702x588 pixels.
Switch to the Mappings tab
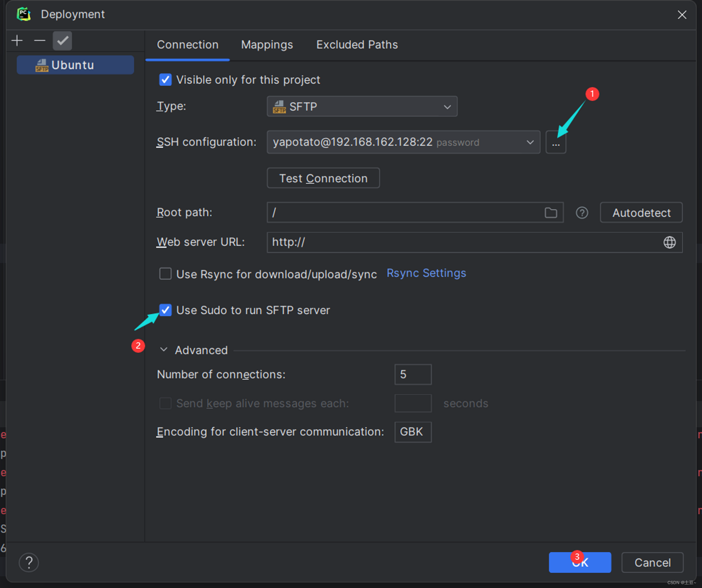(267, 45)
